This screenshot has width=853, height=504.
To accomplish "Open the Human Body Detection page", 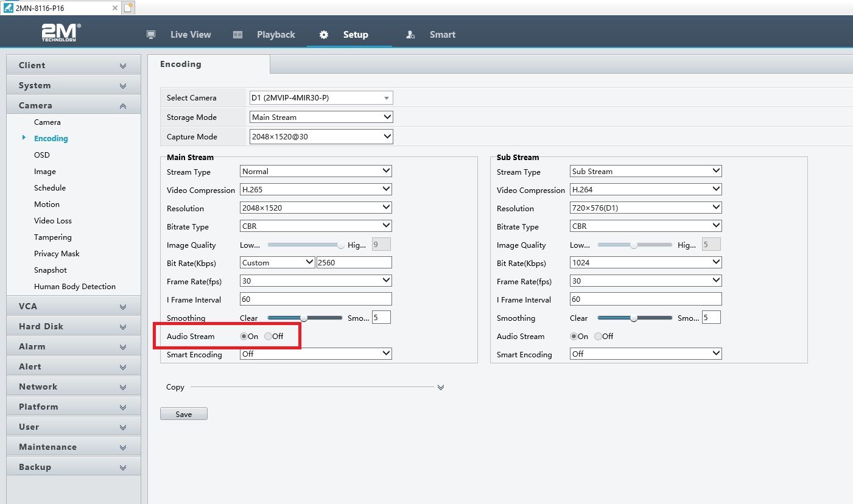I will click(75, 287).
